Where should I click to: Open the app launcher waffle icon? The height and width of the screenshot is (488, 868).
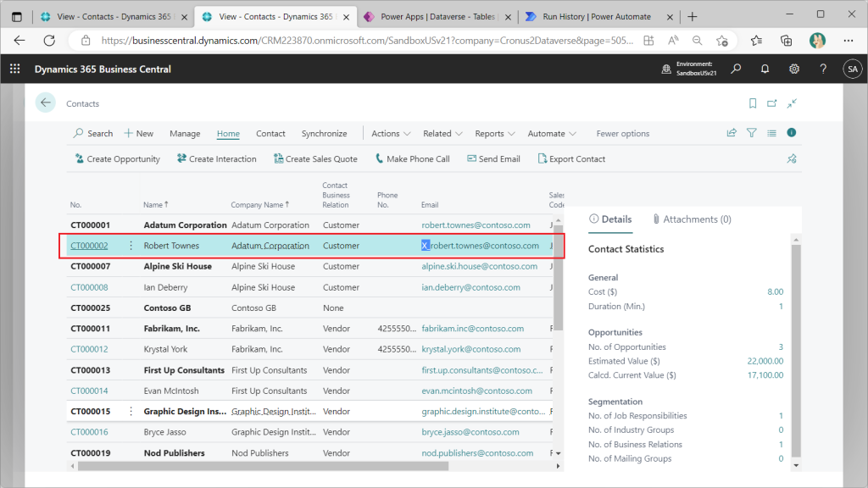tap(15, 69)
